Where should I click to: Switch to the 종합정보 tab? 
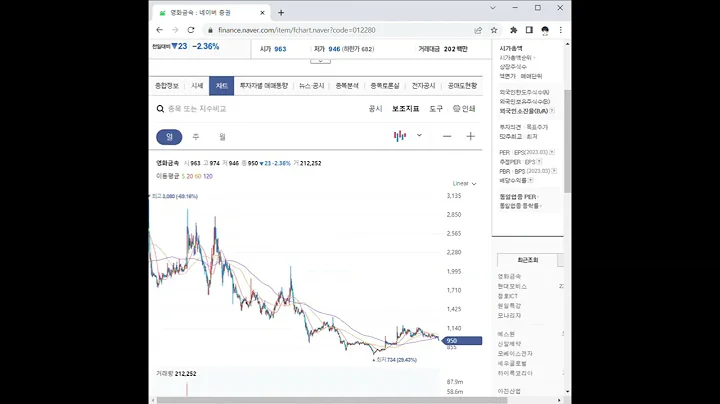pyautogui.click(x=167, y=86)
